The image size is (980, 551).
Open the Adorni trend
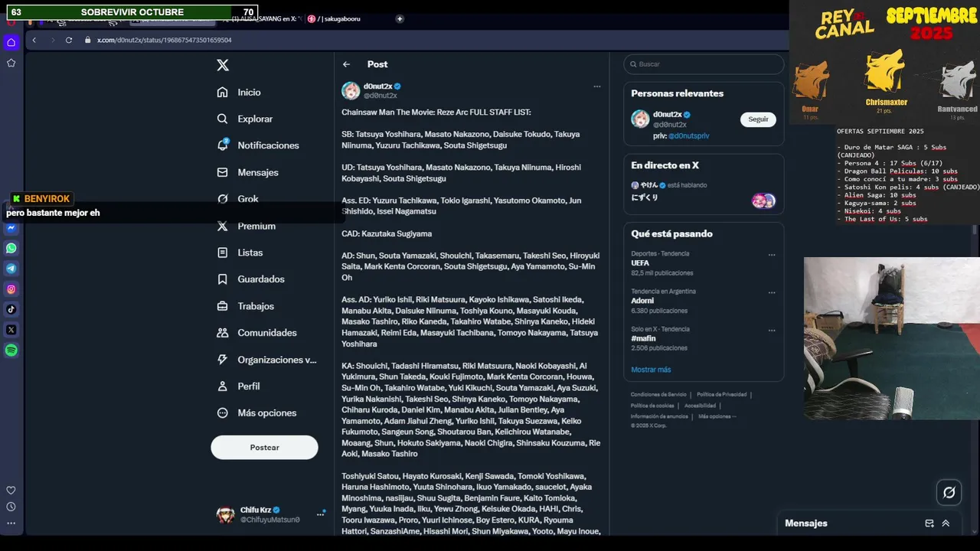[x=642, y=301]
